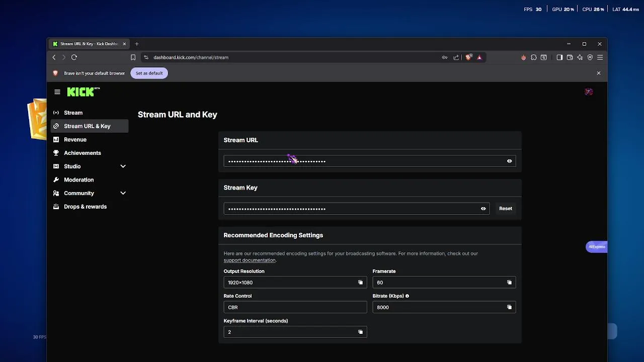Screen dimensions: 644x362
Task: Click the Stream URL and Key page heading
Action: (178, 115)
